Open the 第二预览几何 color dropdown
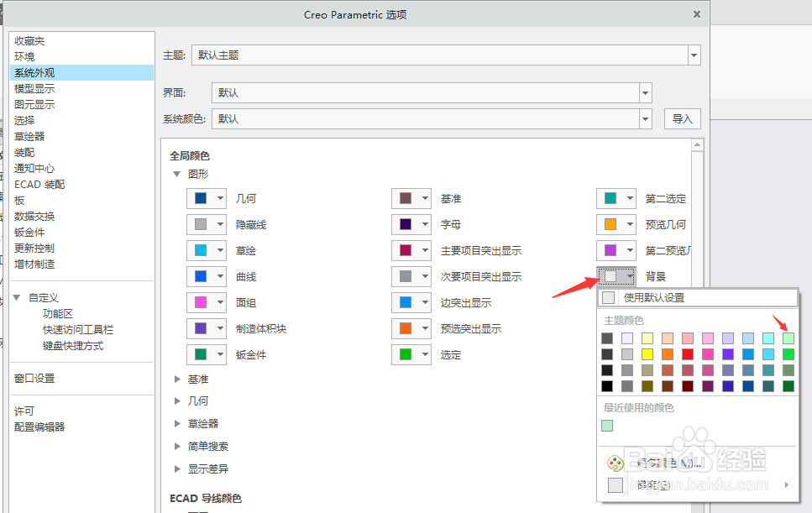 (616, 250)
